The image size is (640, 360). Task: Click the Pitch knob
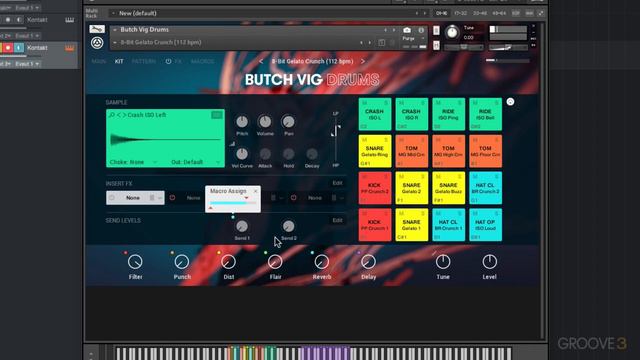pos(242,121)
